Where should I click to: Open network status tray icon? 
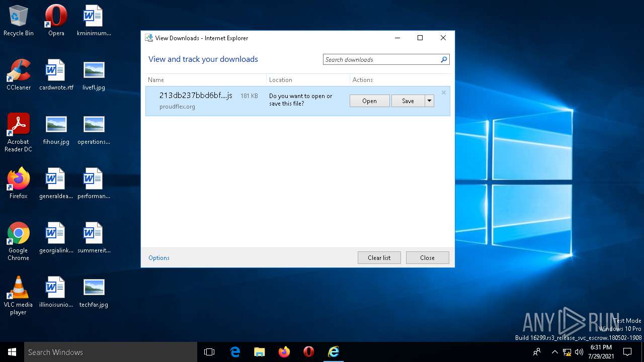(567, 352)
